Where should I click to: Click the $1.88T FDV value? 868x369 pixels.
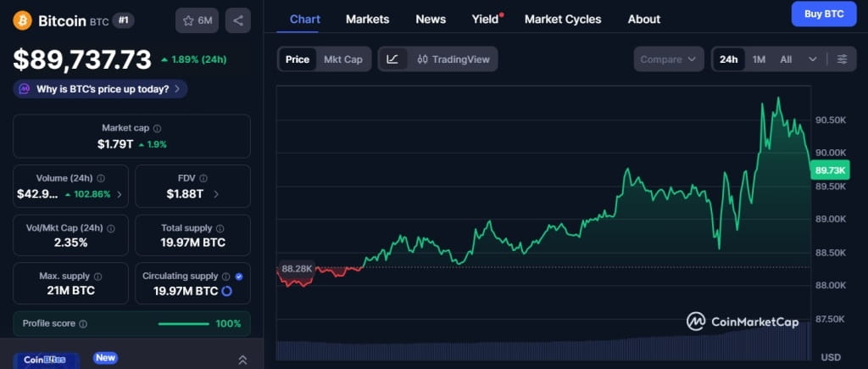coord(185,194)
